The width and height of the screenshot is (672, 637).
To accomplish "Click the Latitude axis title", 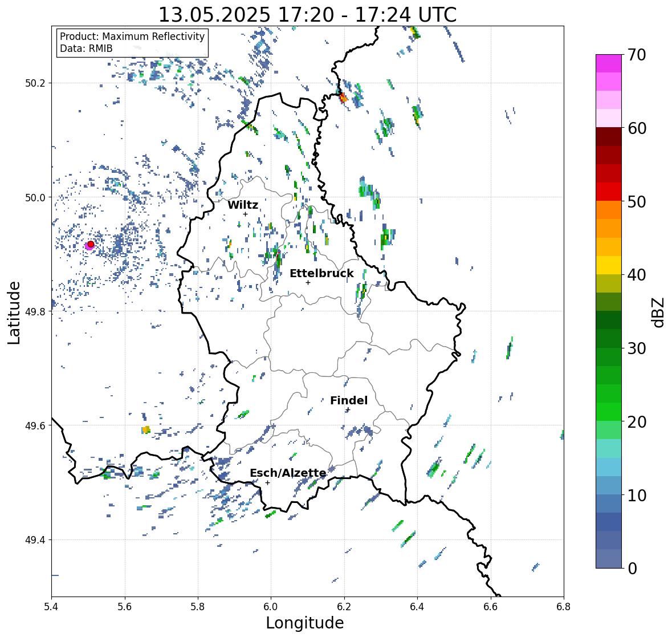I will coord(14,313).
